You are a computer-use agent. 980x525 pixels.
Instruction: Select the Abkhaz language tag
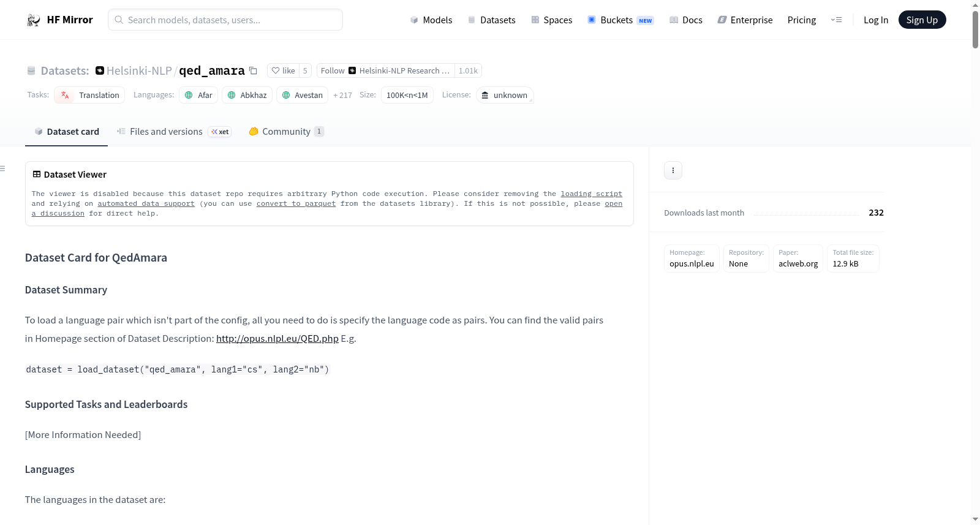pyautogui.click(x=247, y=95)
